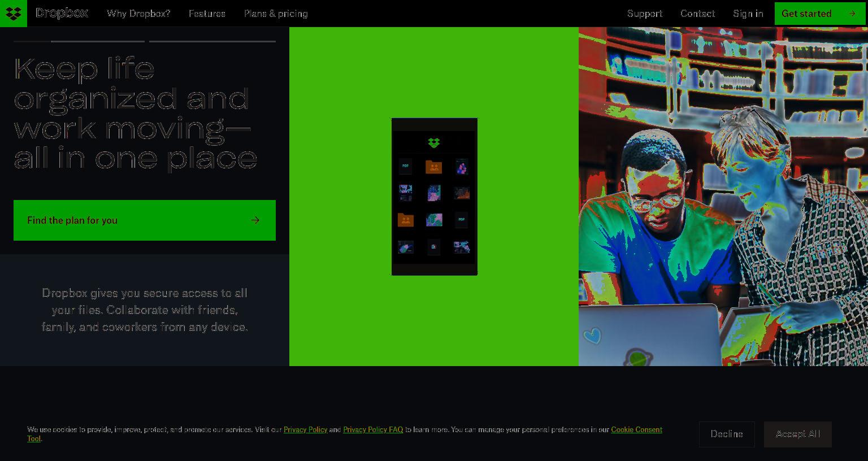Viewport: 868px width, 461px height.
Task: Click Accept All cookies button
Action: tap(798, 434)
